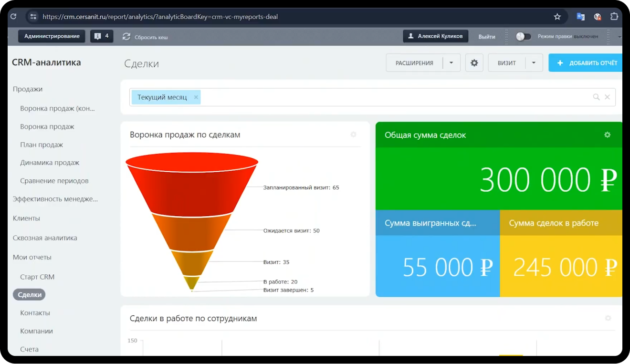The image size is (630, 364).
Task: Toggle the Режим правки switch
Action: click(524, 36)
